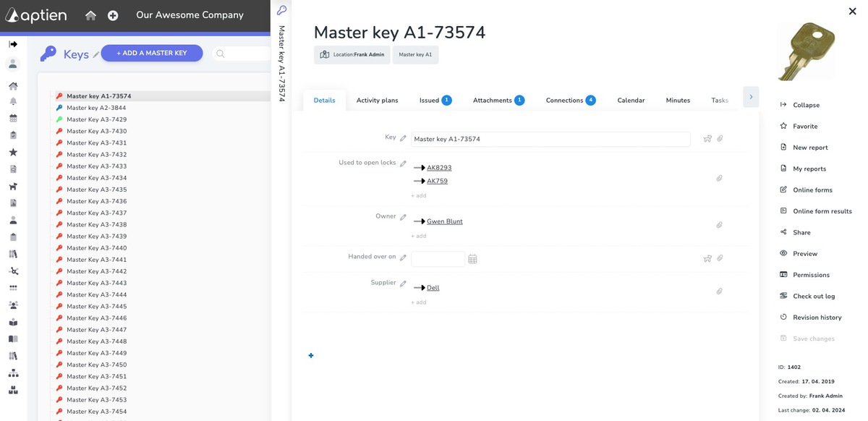The height and width of the screenshot is (421, 868).
Task: Click the key photo thumbnail
Action: click(x=807, y=51)
